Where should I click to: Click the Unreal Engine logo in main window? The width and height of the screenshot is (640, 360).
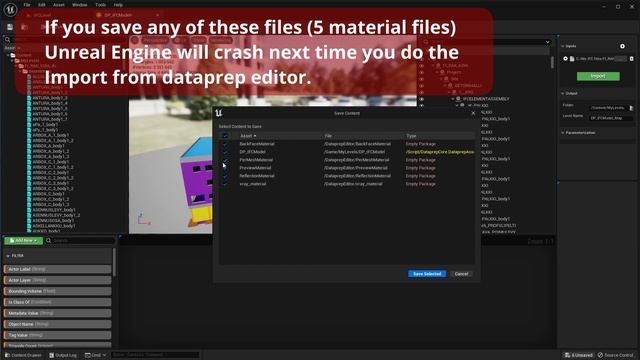pyautogui.click(x=10, y=9)
